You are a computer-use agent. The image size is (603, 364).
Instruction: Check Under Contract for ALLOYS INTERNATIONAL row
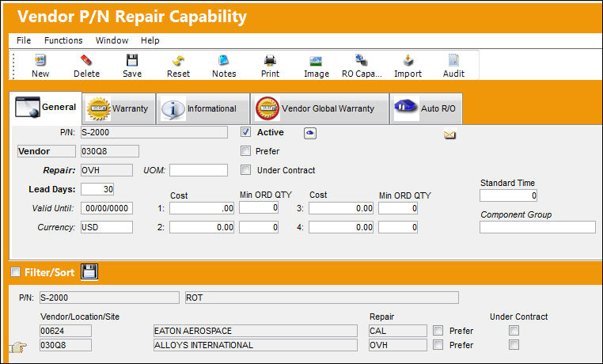514,345
